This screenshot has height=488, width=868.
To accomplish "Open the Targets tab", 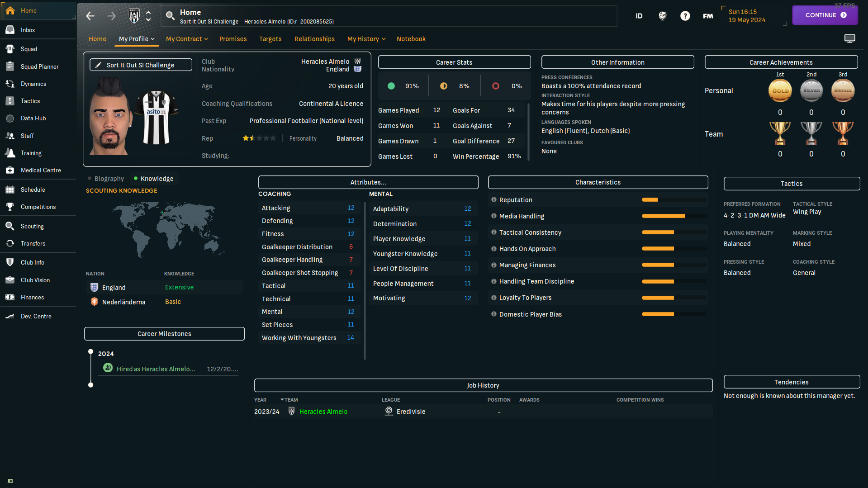I will pos(270,39).
